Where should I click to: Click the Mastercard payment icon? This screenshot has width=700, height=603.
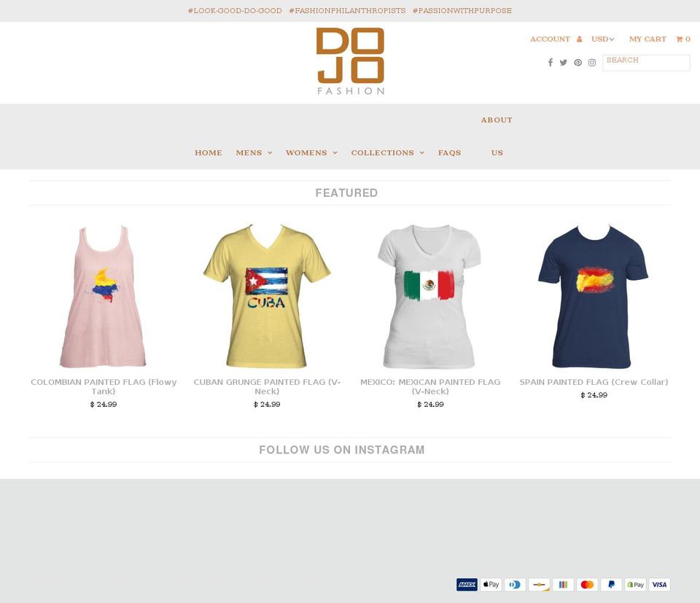click(588, 584)
